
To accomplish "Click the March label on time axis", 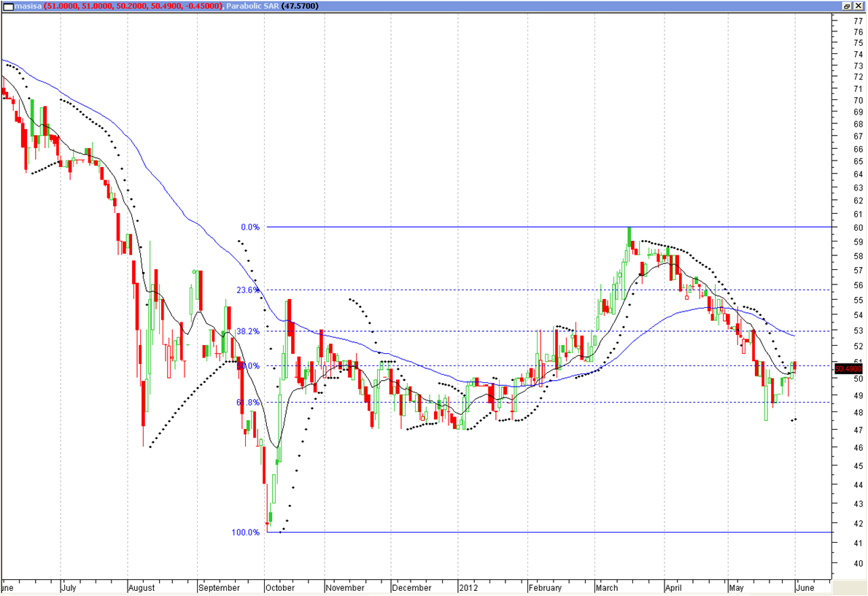I will point(608,588).
